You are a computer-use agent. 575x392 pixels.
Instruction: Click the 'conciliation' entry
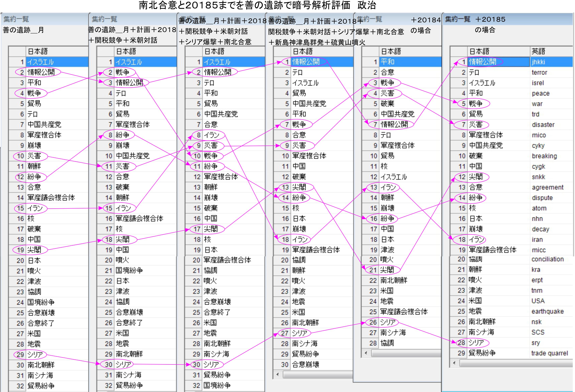coord(547,259)
